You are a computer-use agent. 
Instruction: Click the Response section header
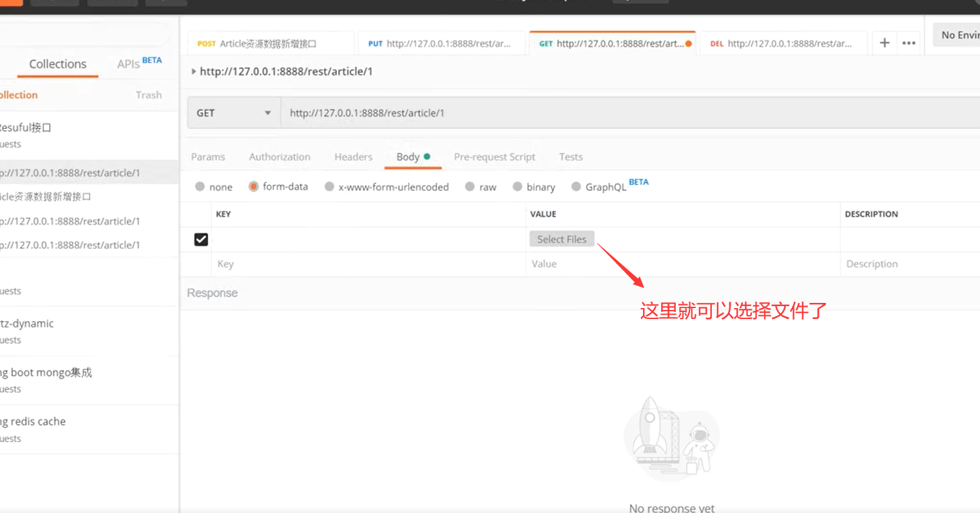tap(212, 293)
